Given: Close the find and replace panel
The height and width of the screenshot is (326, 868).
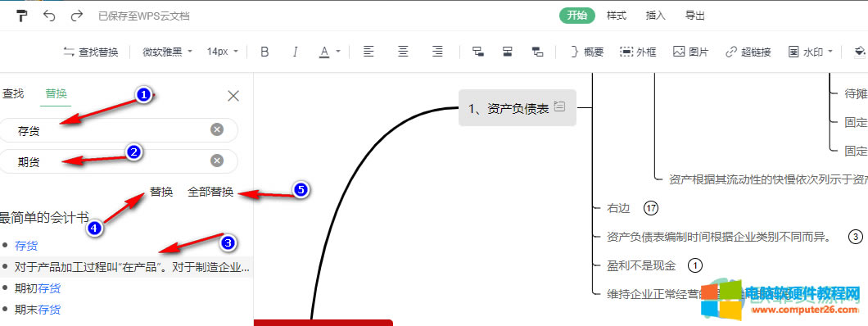Looking at the screenshot, I should pos(233,96).
